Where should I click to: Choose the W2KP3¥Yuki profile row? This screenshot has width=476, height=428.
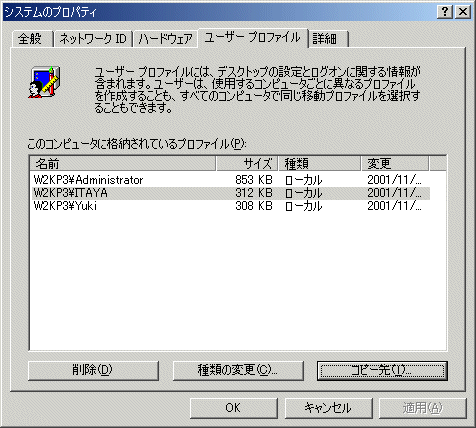(230, 206)
